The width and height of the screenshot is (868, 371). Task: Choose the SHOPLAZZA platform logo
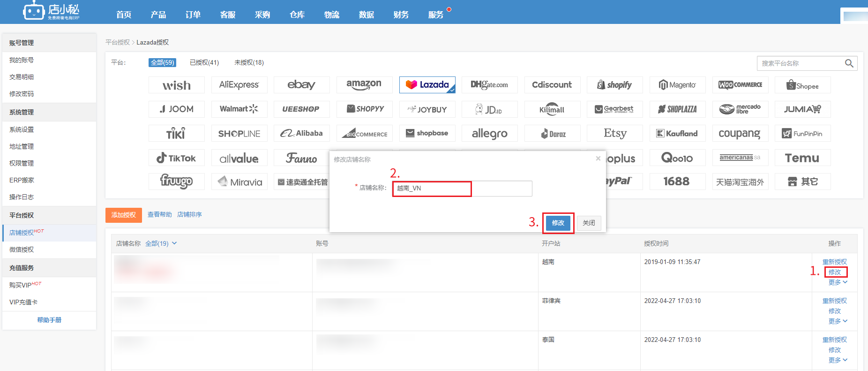678,109
